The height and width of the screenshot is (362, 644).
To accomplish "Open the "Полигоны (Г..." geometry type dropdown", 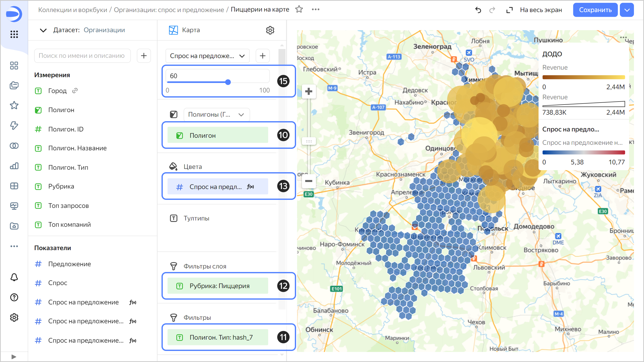I will (216, 115).
